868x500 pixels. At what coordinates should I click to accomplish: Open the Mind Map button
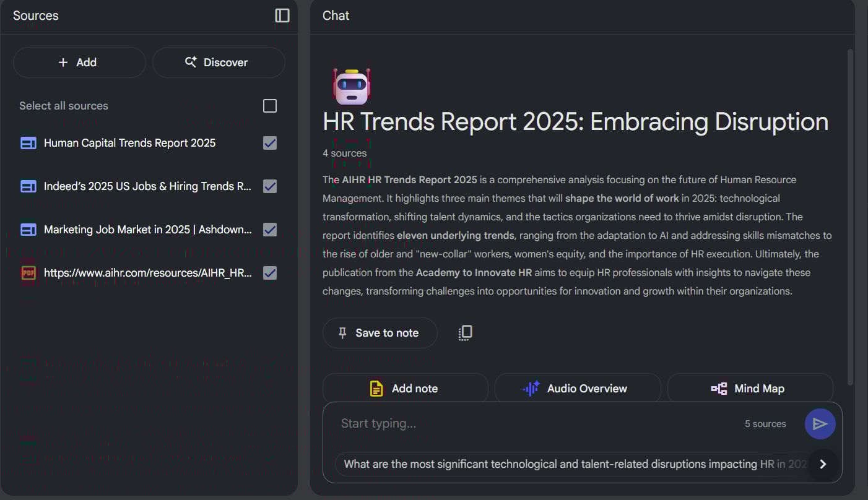(x=750, y=388)
